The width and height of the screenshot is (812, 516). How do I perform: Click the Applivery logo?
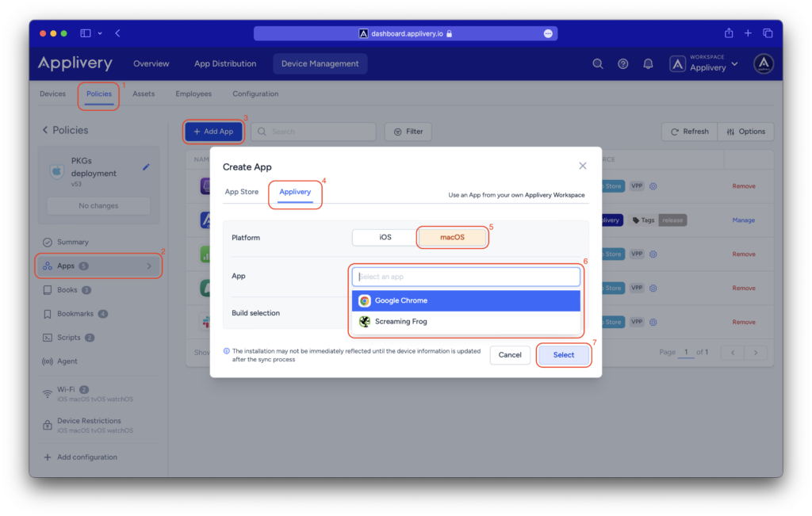(x=75, y=63)
